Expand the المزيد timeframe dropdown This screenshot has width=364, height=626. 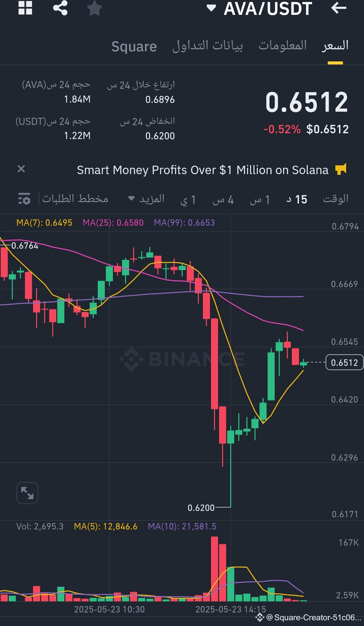coord(147,199)
